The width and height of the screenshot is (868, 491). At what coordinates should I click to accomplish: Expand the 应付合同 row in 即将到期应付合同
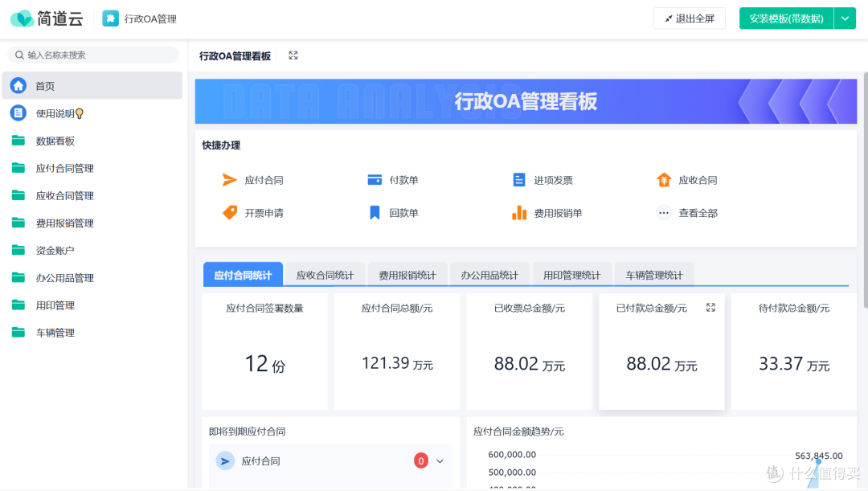coord(440,460)
